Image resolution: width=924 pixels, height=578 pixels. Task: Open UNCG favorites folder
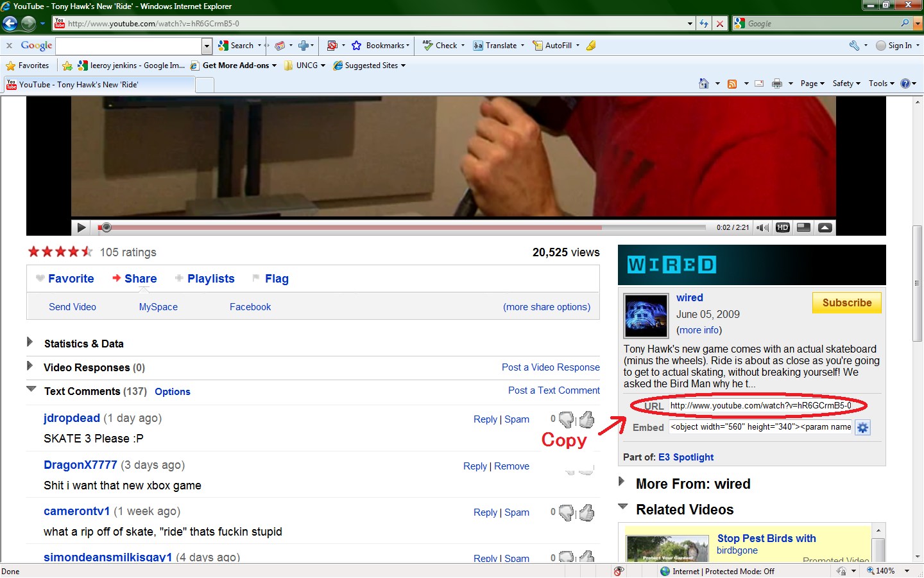pyautogui.click(x=305, y=66)
